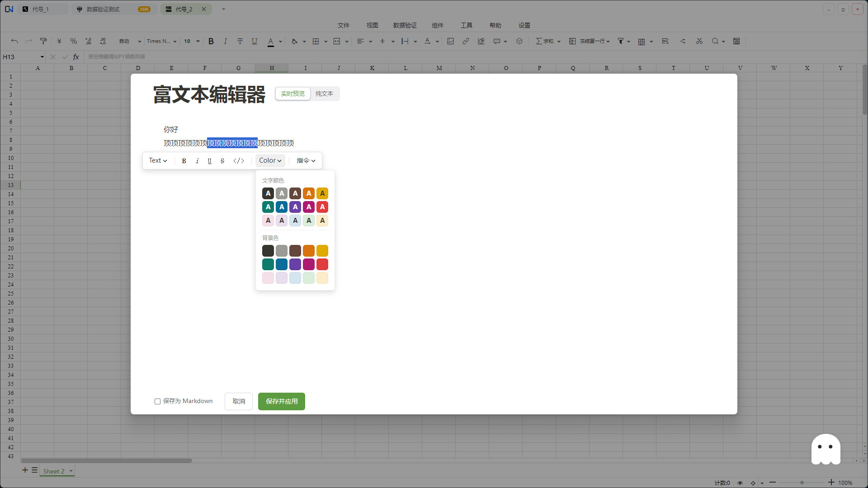Image resolution: width=868 pixels, height=488 pixels.
Task: Click the magnifier search icon
Action: (715, 41)
